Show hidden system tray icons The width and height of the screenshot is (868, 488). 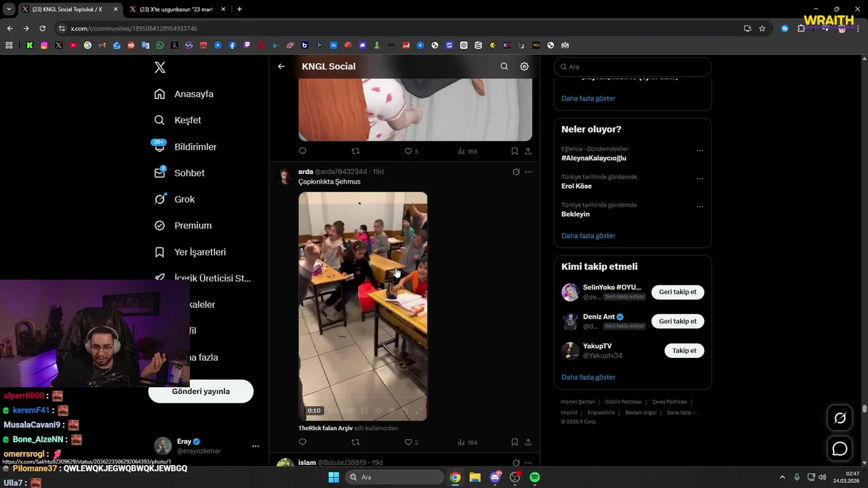pos(781,477)
